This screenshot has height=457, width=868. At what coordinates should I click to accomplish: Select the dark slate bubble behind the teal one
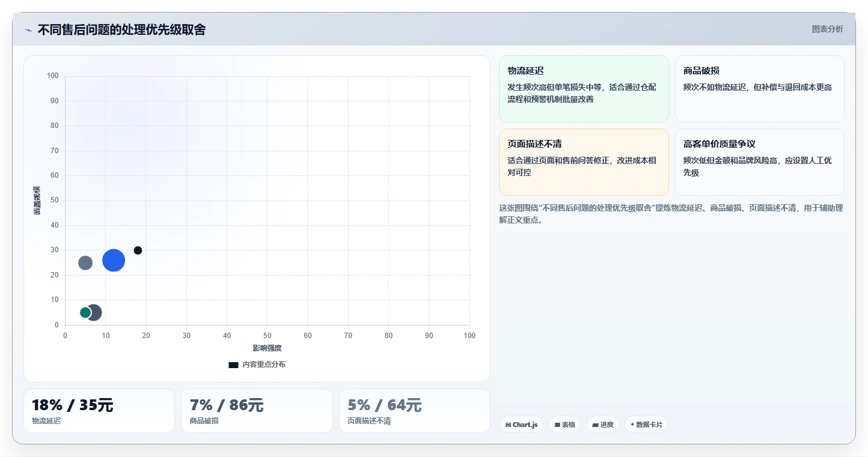tap(96, 312)
